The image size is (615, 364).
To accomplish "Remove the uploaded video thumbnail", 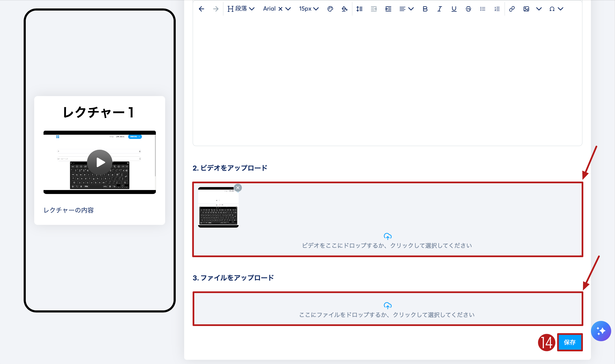I will pyautogui.click(x=238, y=188).
